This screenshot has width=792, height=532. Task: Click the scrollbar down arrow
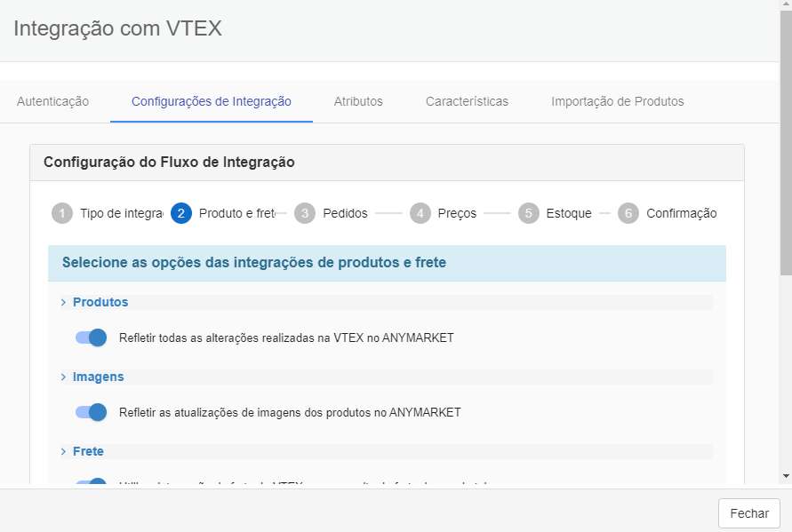[786, 476]
